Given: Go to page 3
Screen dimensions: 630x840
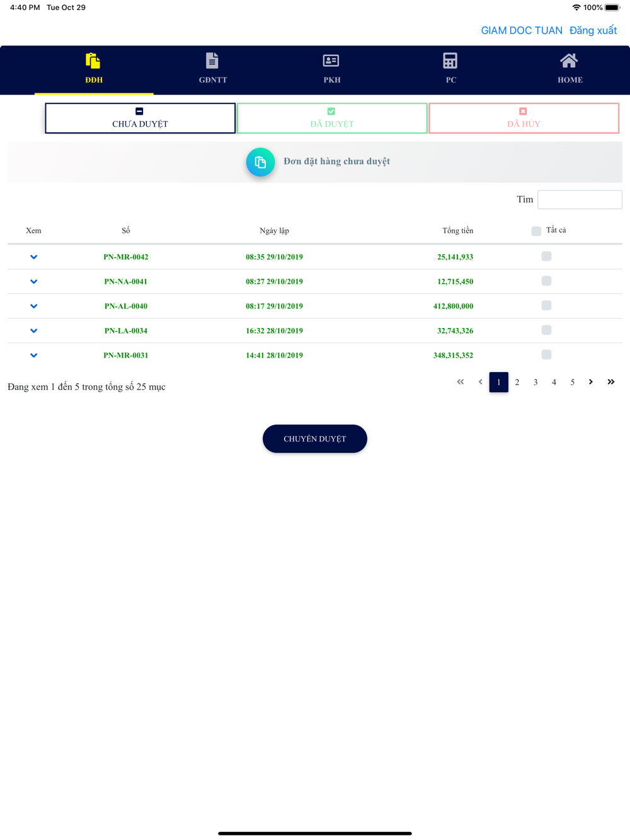Looking at the screenshot, I should [x=535, y=382].
